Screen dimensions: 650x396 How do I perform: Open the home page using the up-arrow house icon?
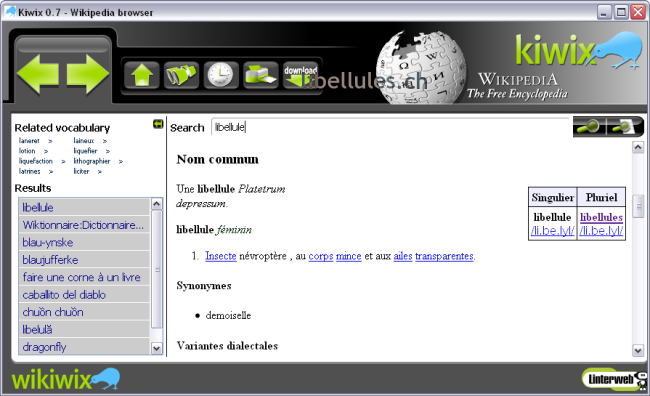point(141,75)
